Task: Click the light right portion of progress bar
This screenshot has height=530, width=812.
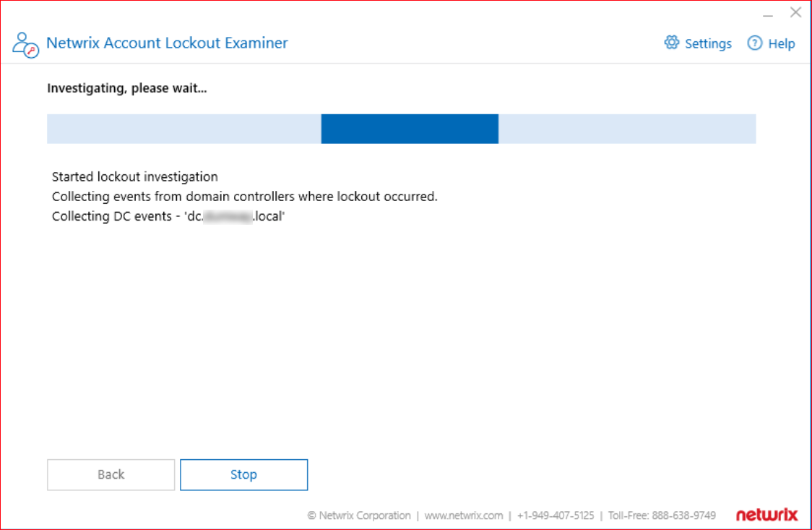Action: pyautogui.click(x=627, y=129)
